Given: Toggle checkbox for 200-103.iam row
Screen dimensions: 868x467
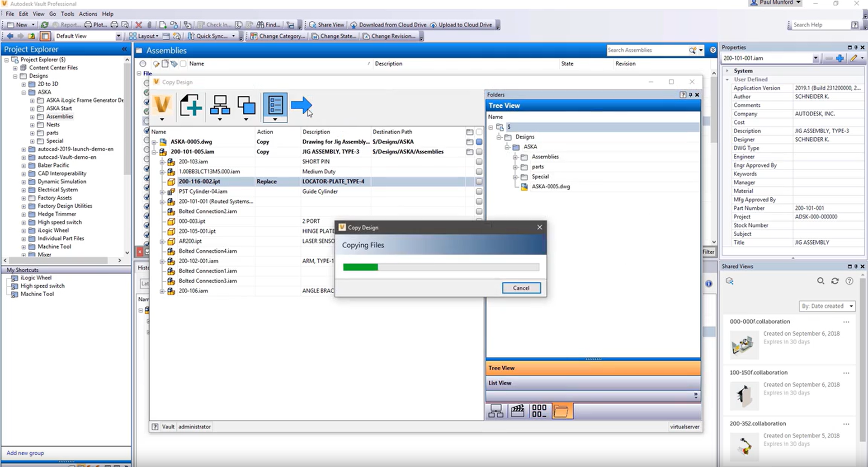Looking at the screenshot, I should 479,162.
